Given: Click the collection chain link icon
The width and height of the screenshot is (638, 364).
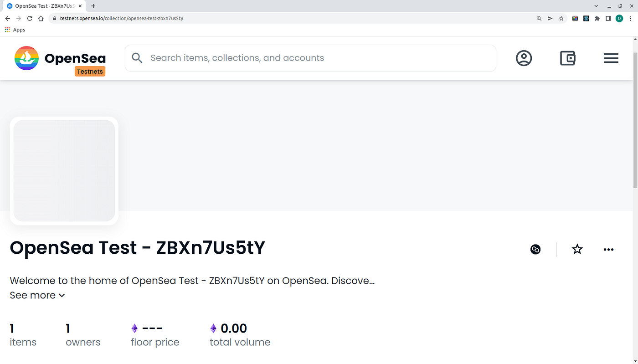Looking at the screenshot, I should 535,249.
